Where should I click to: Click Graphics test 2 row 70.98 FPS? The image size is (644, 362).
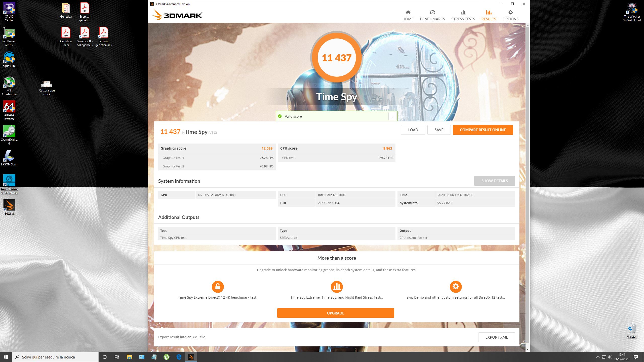pyautogui.click(x=217, y=166)
